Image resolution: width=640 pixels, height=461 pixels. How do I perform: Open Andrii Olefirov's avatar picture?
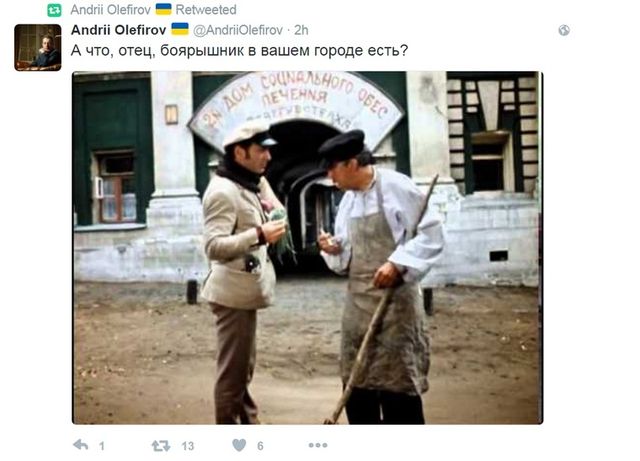point(38,47)
